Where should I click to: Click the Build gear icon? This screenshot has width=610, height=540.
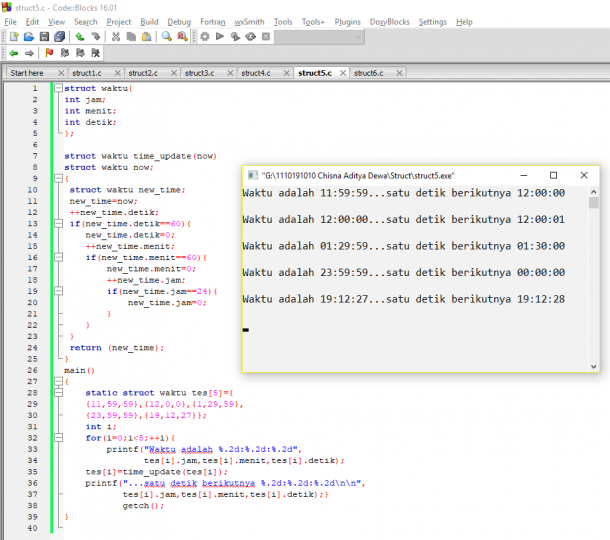coord(205,37)
